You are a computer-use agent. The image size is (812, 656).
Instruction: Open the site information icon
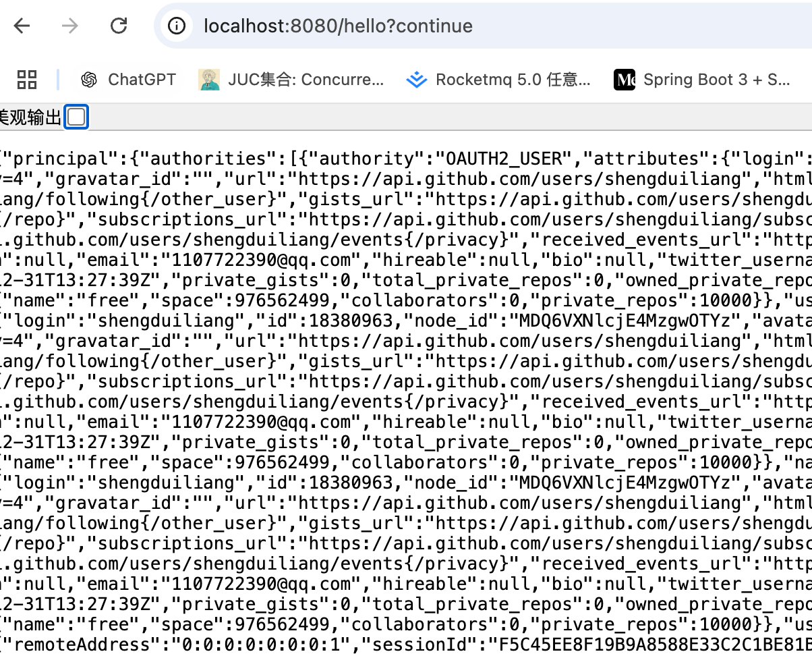click(x=177, y=26)
